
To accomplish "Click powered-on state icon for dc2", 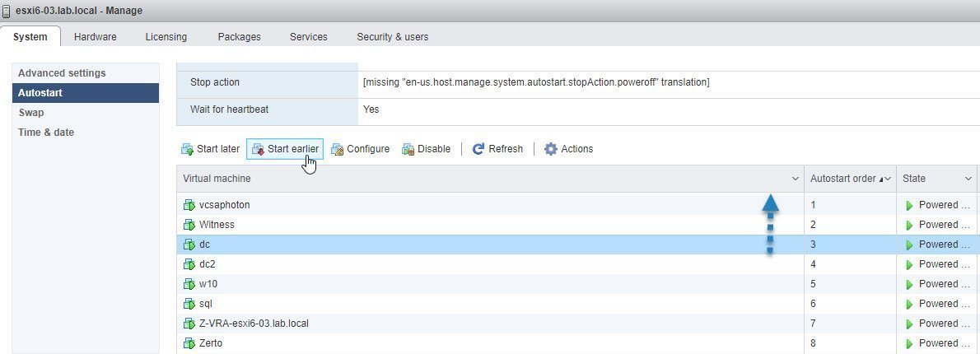I will tap(909, 265).
